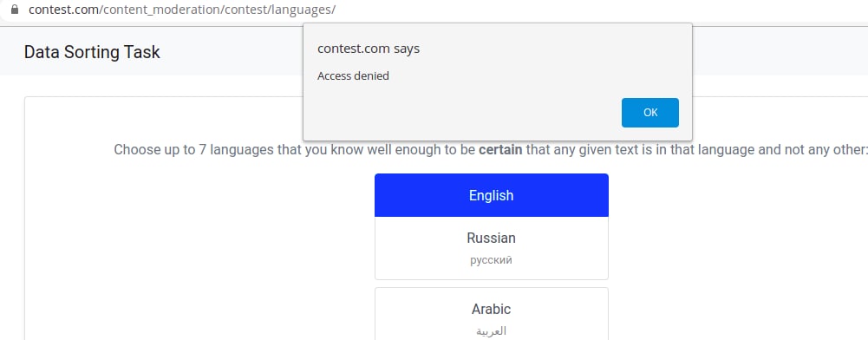
Task: Click the word 'English' on the blue tile
Action: pyautogui.click(x=491, y=195)
